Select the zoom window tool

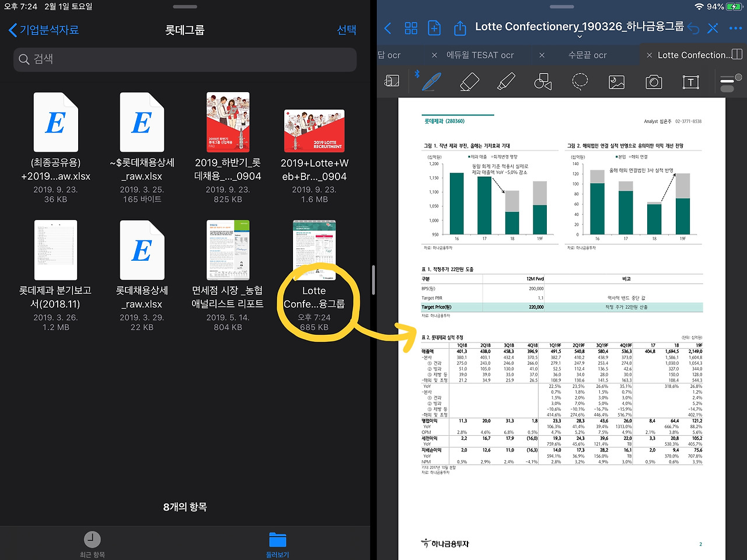coord(392,81)
